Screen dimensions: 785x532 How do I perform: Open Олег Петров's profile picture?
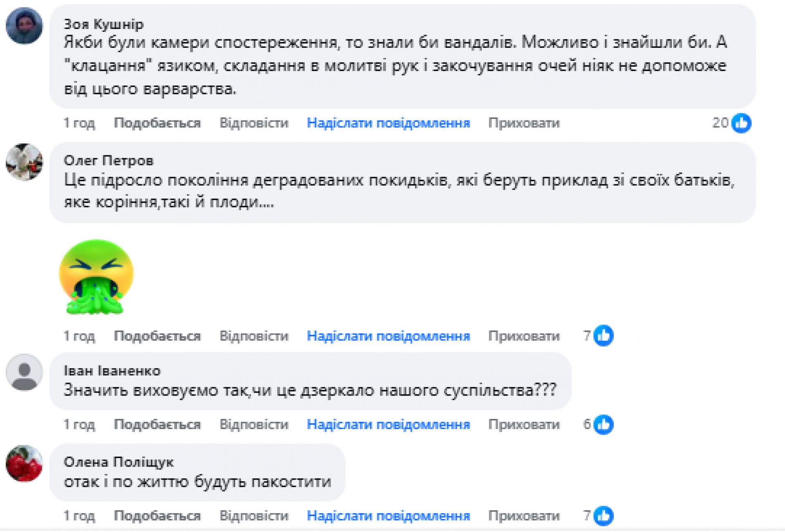pyautogui.click(x=24, y=162)
